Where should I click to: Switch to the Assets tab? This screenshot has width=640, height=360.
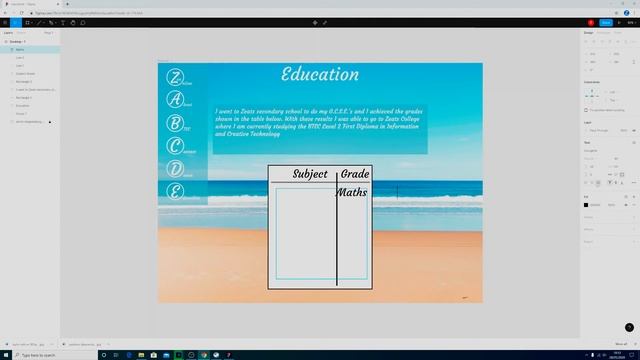coord(21,33)
